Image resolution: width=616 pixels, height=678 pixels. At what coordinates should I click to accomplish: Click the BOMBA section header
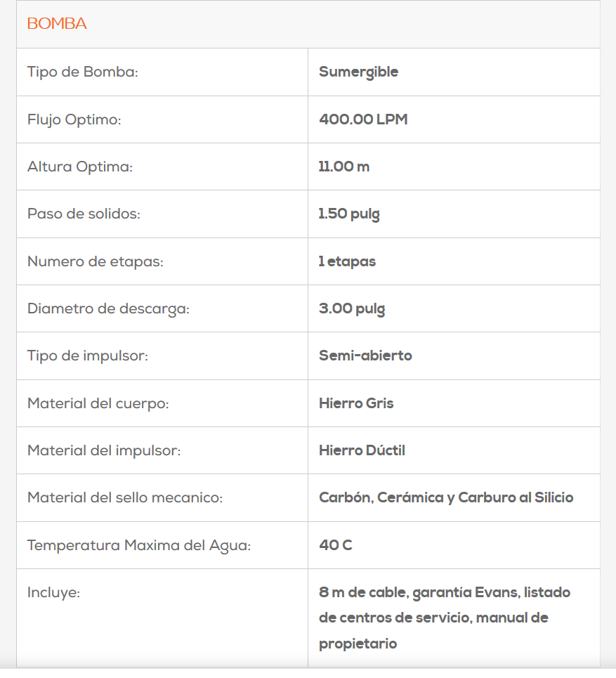[57, 24]
